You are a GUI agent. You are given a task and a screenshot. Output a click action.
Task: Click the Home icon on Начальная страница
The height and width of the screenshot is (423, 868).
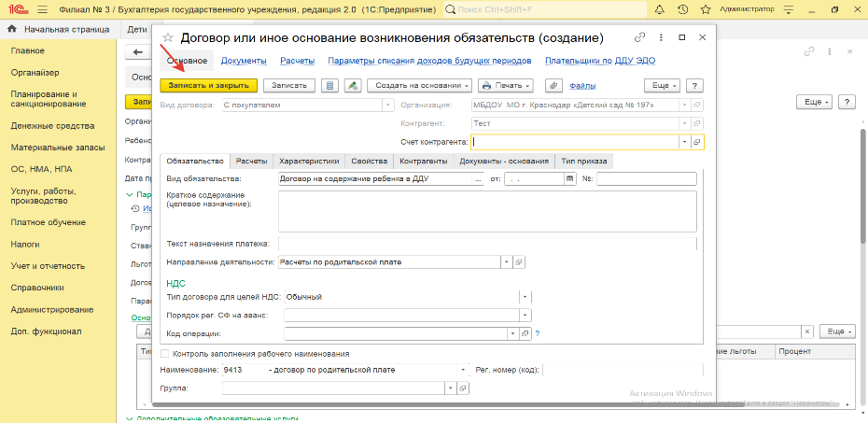click(10, 30)
